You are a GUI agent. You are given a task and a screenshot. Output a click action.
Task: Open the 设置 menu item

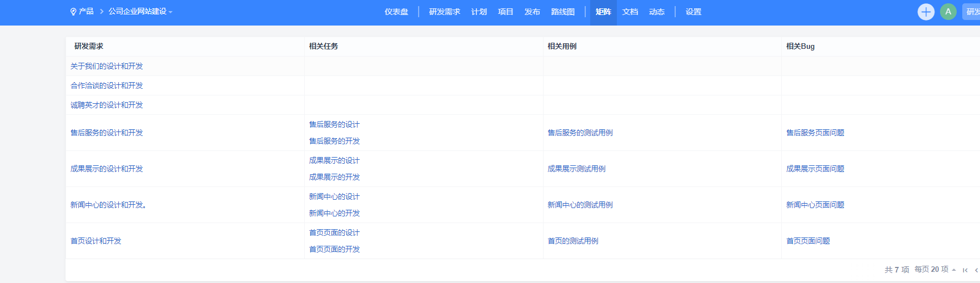coord(693,12)
